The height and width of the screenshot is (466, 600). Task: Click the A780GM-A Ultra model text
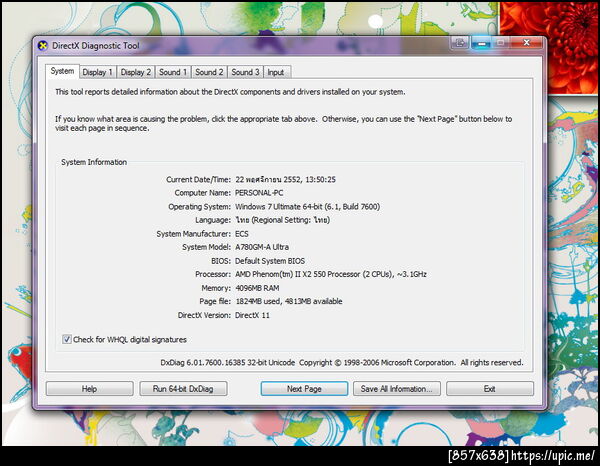pos(262,247)
